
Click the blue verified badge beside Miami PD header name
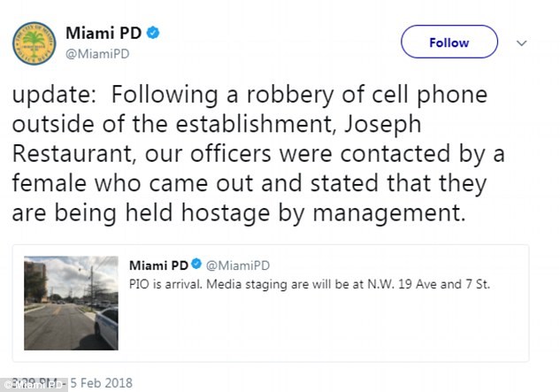pos(154,34)
